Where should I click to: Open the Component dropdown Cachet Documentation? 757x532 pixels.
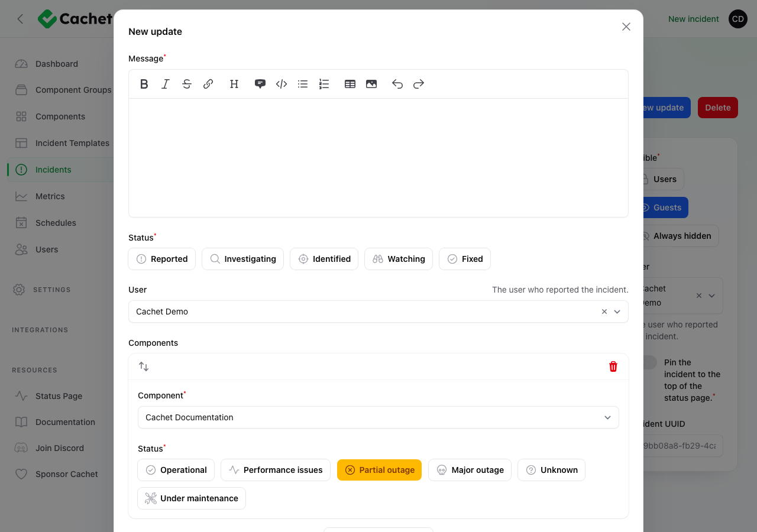(x=378, y=417)
